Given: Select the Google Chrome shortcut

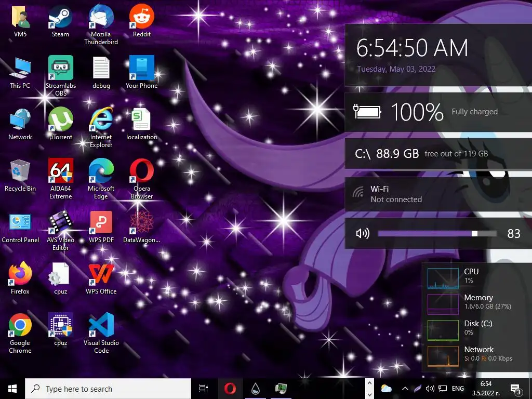Looking at the screenshot, I should [x=20, y=333].
